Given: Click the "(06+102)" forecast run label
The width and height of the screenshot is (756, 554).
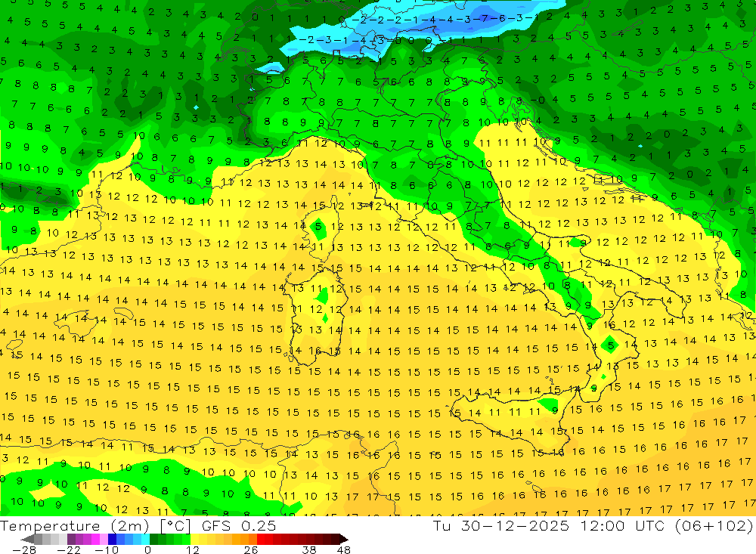Looking at the screenshot, I should tap(714, 525).
